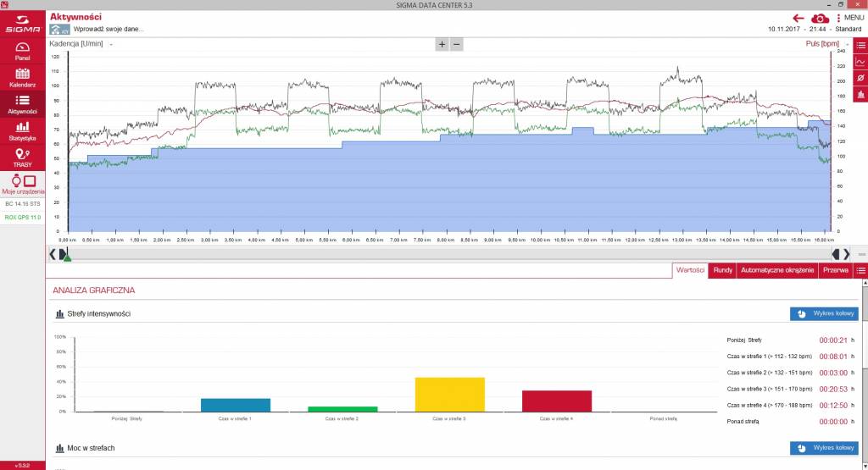Zoom out chart with minus button
Viewport: 868px width, 470px height.
(x=457, y=44)
